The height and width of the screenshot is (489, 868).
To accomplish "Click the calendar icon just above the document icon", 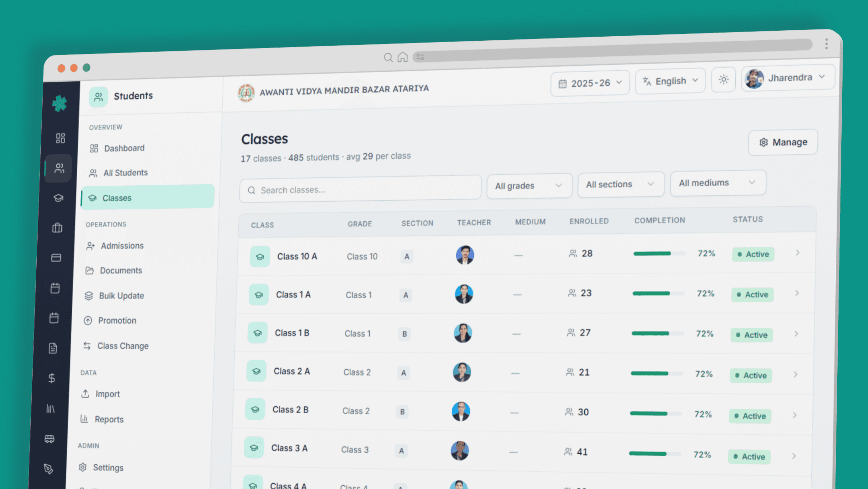I will [54, 318].
